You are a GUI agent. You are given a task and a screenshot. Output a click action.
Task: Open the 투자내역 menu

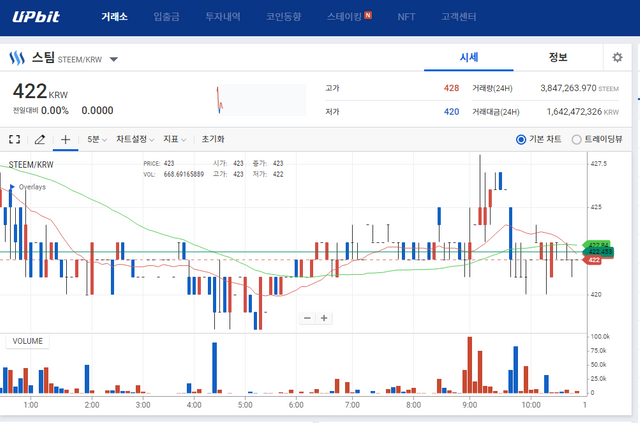[223, 17]
